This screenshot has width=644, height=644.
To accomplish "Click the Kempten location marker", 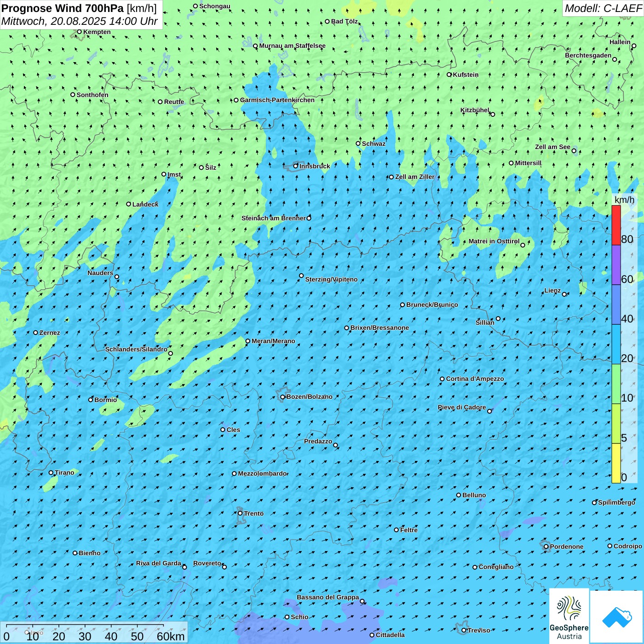I will (79, 32).
